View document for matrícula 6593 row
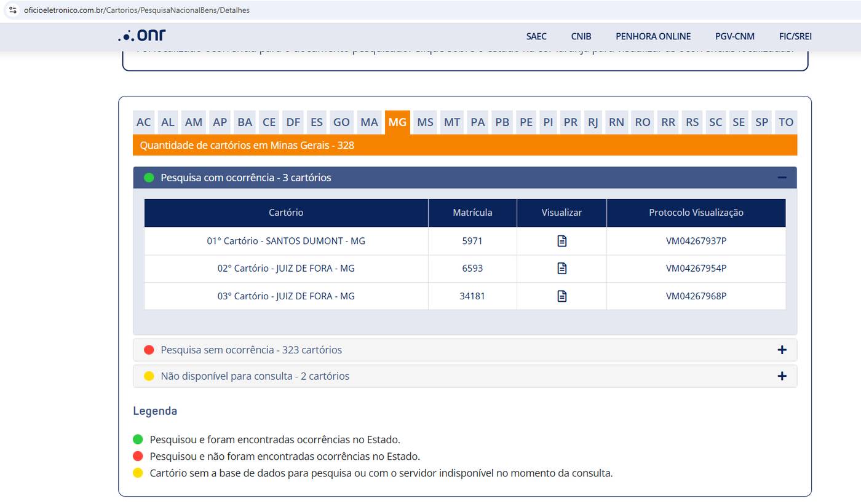The height and width of the screenshot is (504, 861). (561, 268)
